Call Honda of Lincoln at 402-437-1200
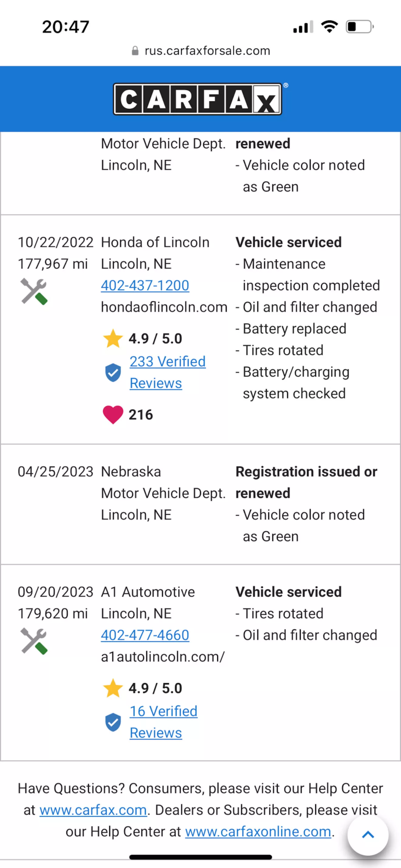Image resolution: width=401 pixels, height=868 pixels. (x=145, y=286)
